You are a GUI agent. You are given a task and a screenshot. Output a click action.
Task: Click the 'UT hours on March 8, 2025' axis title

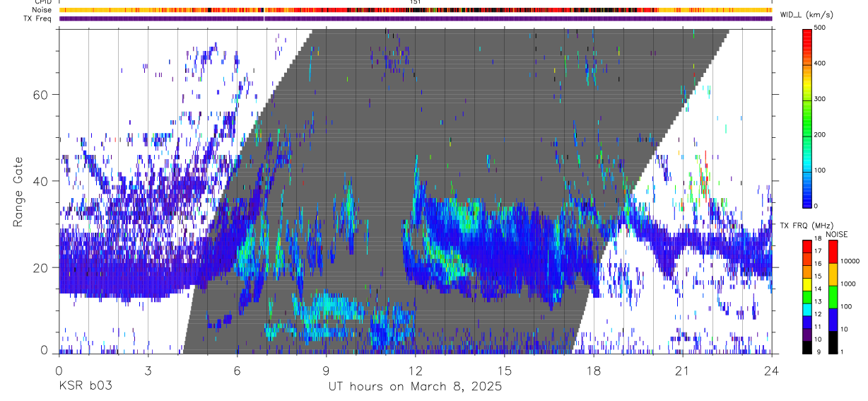click(415, 387)
